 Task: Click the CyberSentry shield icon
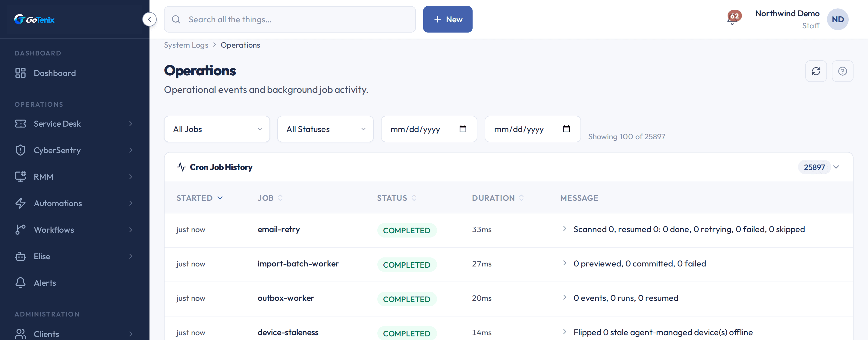[x=20, y=150]
